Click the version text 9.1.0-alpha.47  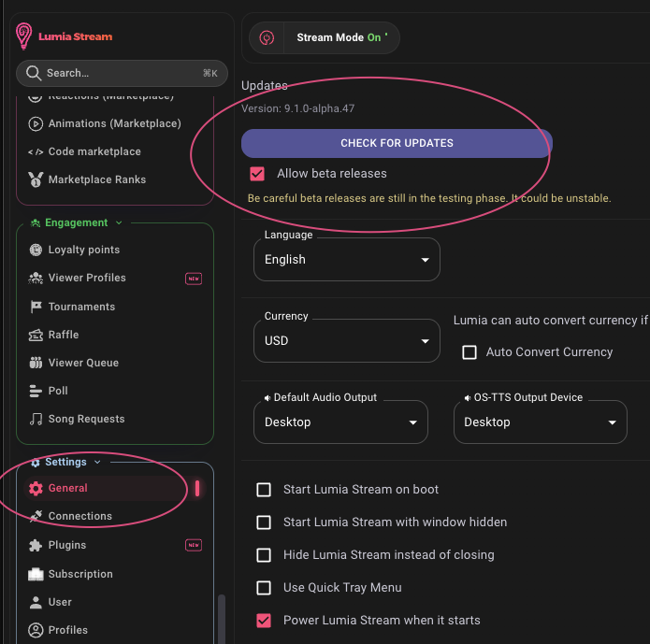(319, 108)
